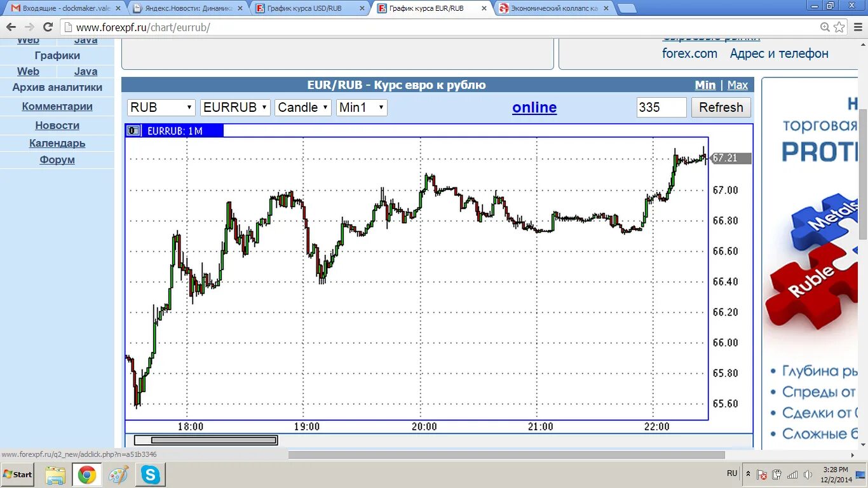Go back using the browser back arrow
Image resolution: width=868 pixels, height=488 pixels.
[x=11, y=27]
